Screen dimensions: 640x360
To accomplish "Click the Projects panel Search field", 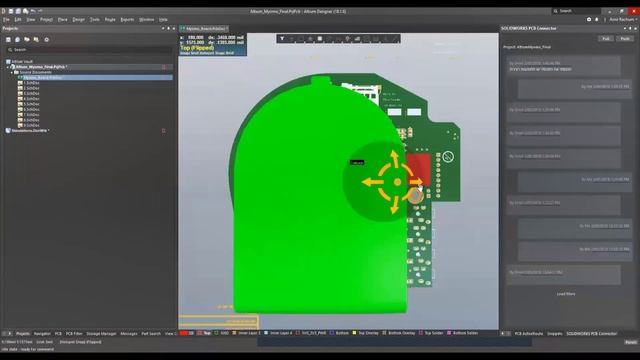I will click(89, 50).
